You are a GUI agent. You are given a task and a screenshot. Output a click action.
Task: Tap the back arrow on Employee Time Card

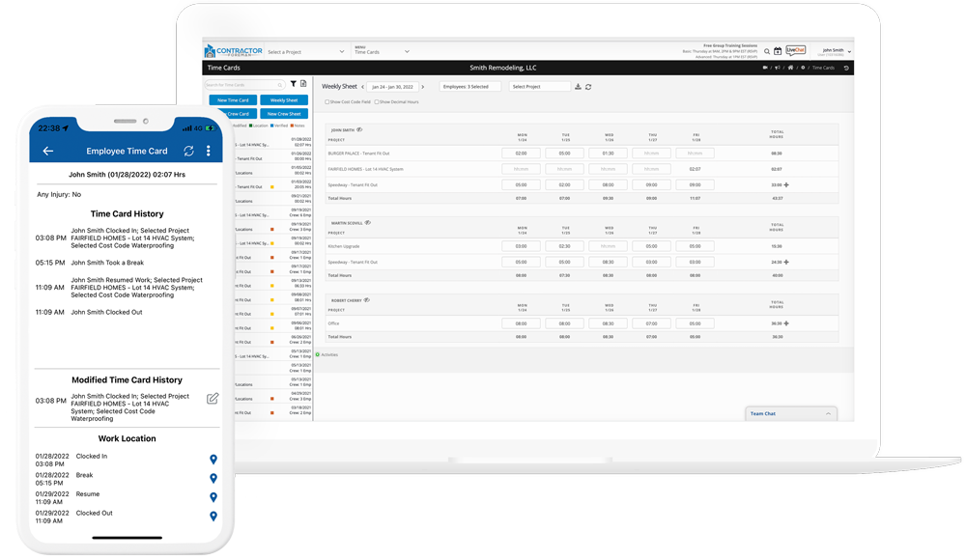coord(47,152)
